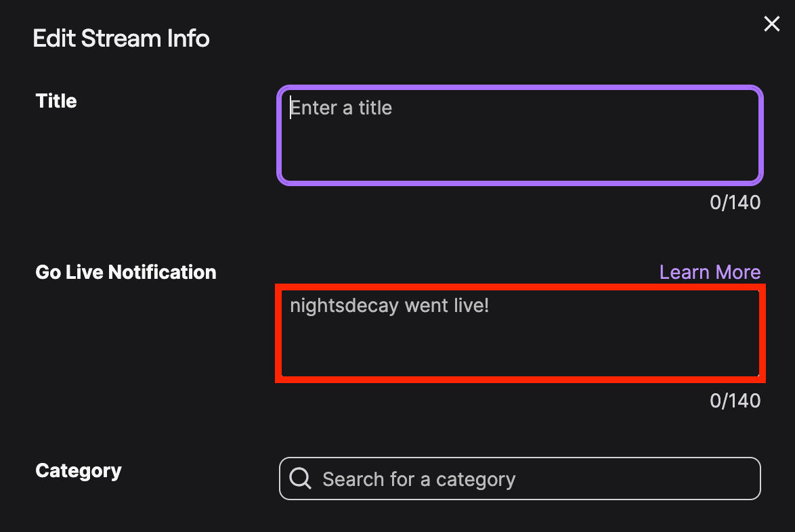Open the Learn More link
Image resolution: width=795 pixels, height=532 pixels.
coord(710,272)
